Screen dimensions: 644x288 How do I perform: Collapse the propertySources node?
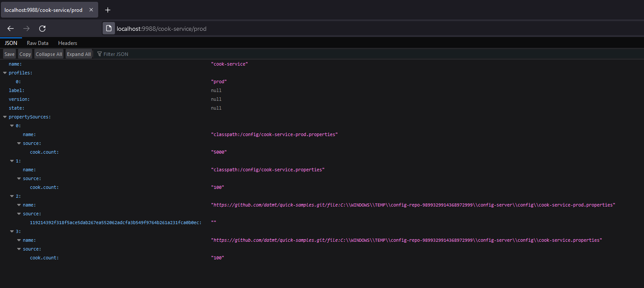point(4,117)
